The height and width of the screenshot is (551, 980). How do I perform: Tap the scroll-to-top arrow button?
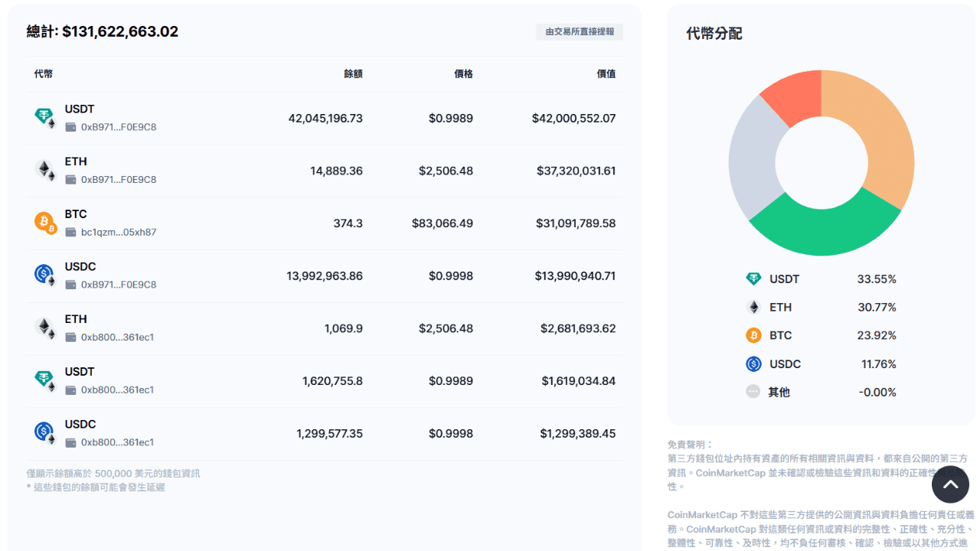(950, 484)
